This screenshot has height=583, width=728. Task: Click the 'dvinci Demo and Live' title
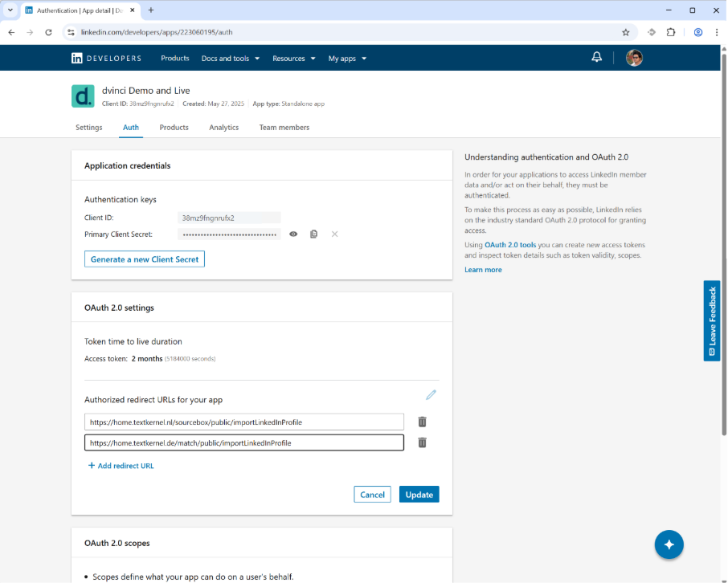tap(145, 91)
